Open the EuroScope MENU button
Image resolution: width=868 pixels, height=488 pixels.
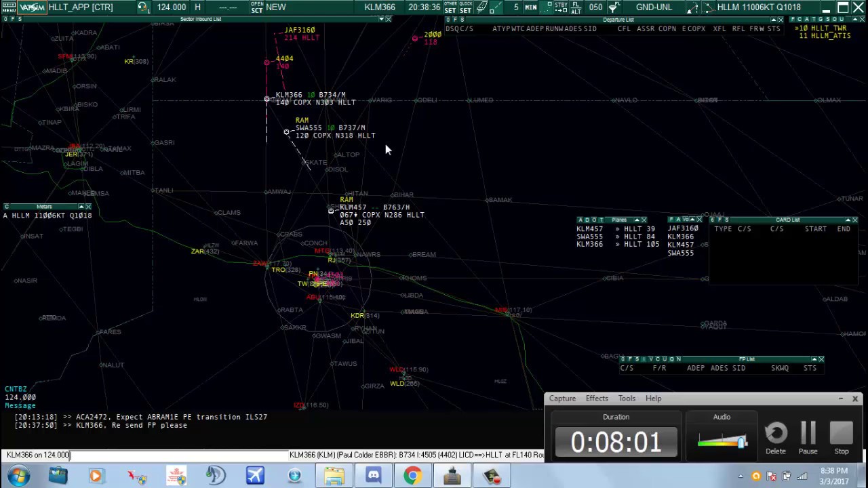click(8, 7)
